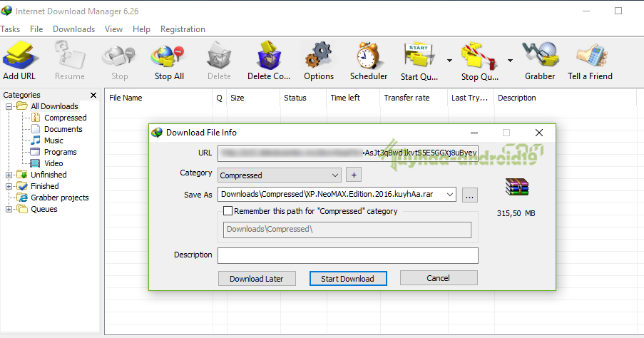Select Finished folder in tree
644x338 pixels.
tap(45, 186)
